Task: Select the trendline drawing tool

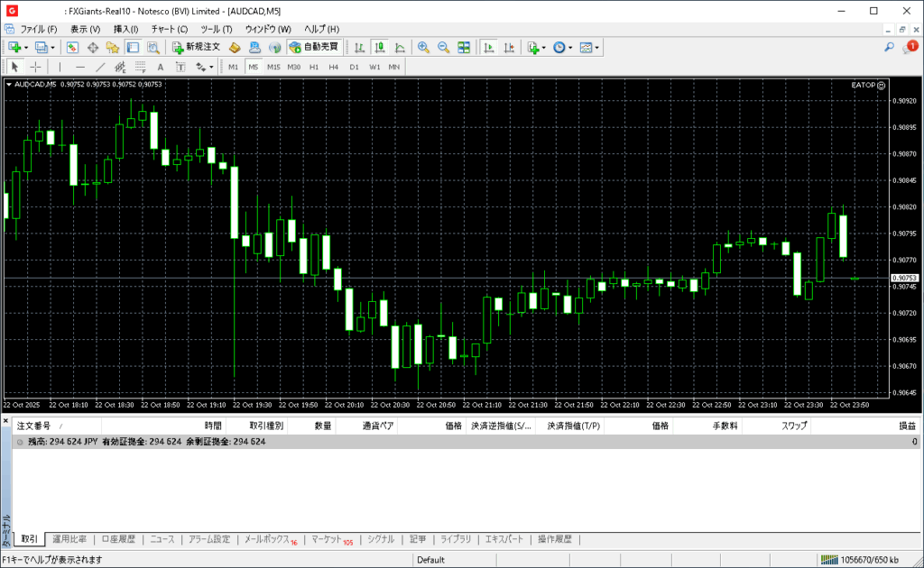Action: (x=100, y=67)
